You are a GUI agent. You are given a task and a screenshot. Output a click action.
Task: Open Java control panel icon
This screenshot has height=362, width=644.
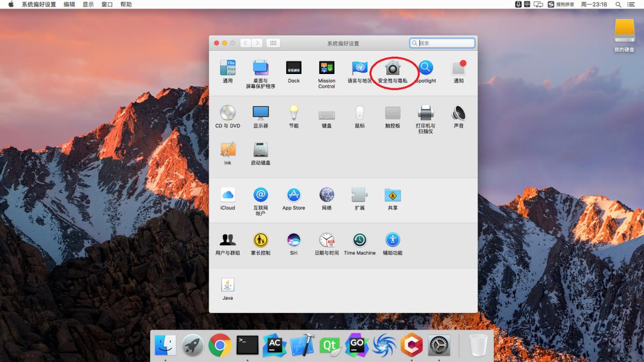tap(228, 285)
